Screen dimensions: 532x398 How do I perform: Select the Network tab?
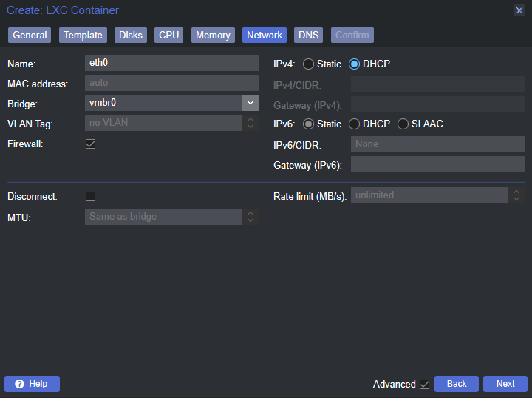[265, 35]
